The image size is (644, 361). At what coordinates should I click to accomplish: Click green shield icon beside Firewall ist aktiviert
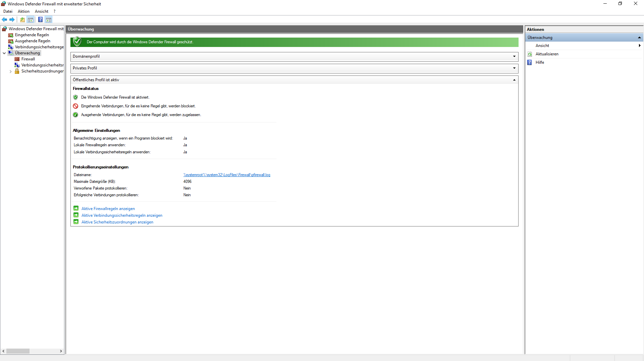point(75,97)
